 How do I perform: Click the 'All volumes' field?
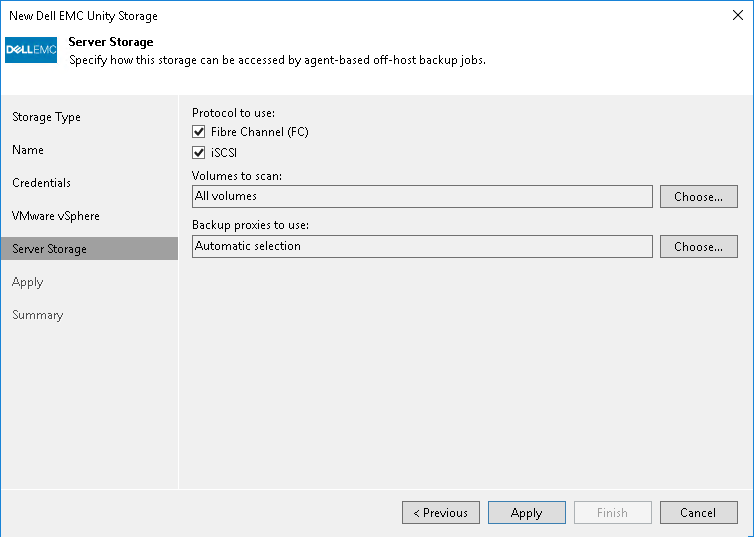(x=421, y=196)
